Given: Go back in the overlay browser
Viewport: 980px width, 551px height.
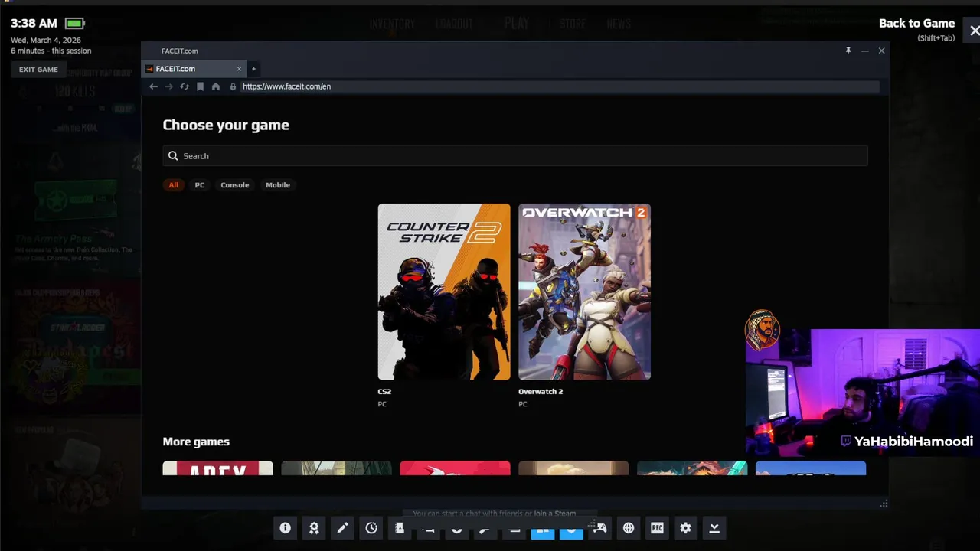Looking at the screenshot, I should click(x=153, y=86).
